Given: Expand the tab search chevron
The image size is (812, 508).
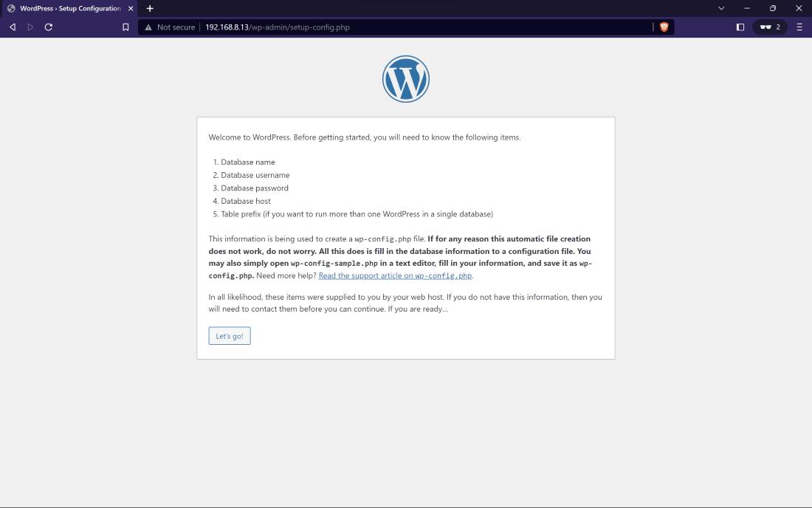Looking at the screenshot, I should [x=721, y=8].
